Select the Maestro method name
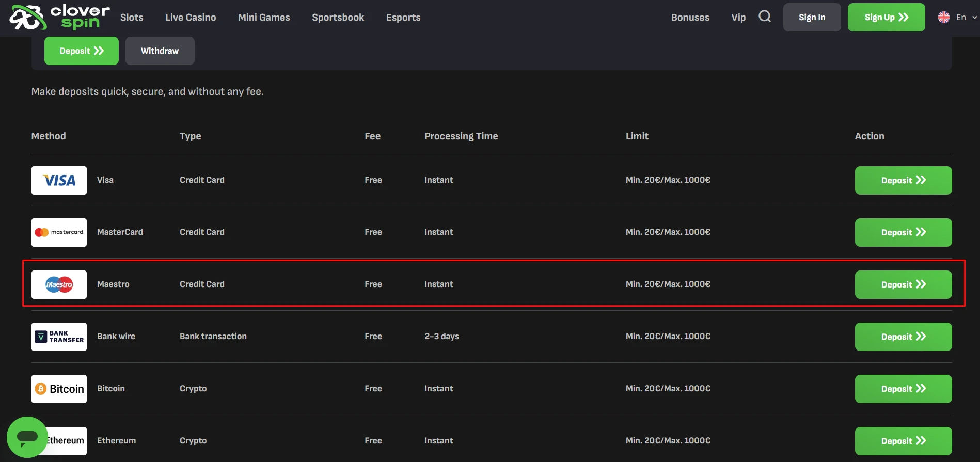This screenshot has width=980, height=462. click(113, 284)
